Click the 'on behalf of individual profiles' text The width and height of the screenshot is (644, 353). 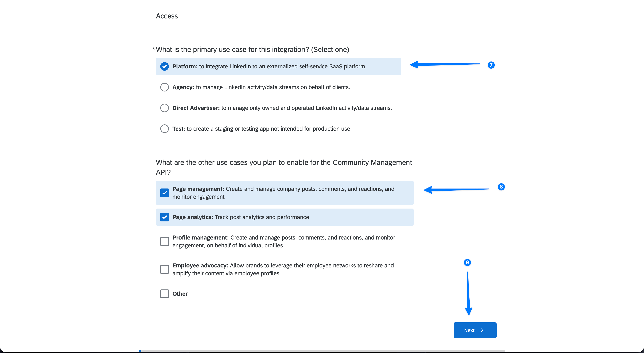coord(245,245)
